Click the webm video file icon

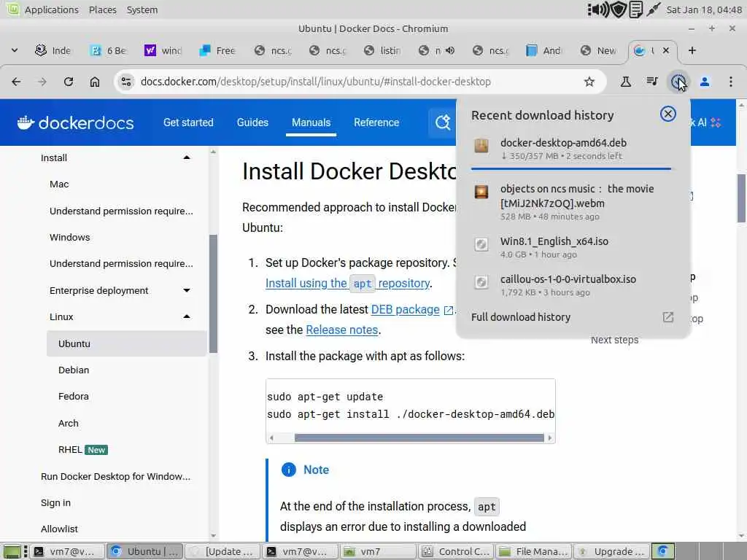(481, 192)
